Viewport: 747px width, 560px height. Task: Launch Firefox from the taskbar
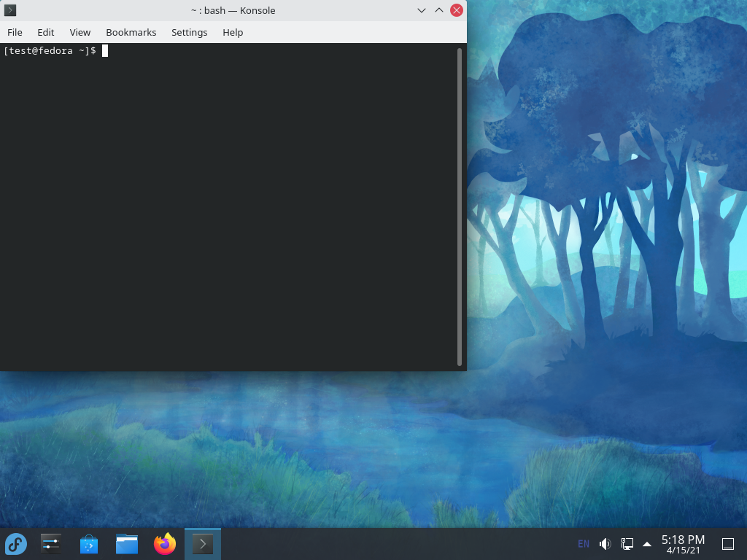[165, 544]
